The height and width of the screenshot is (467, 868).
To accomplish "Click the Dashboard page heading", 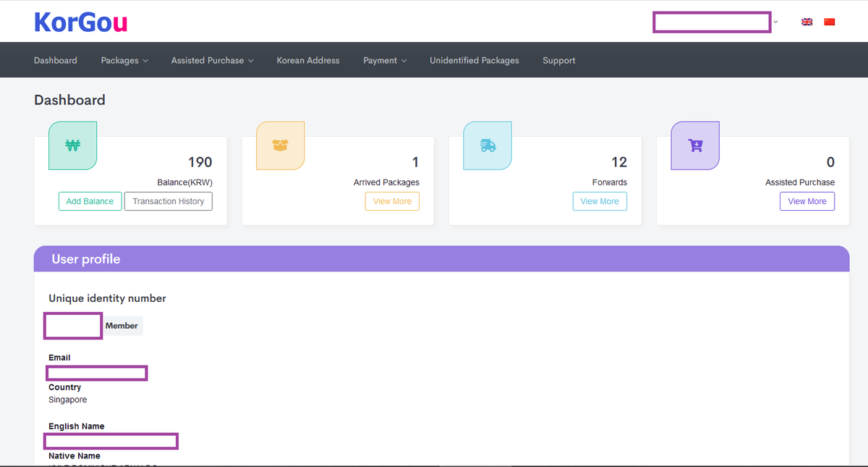I will (x=69, y=100).
